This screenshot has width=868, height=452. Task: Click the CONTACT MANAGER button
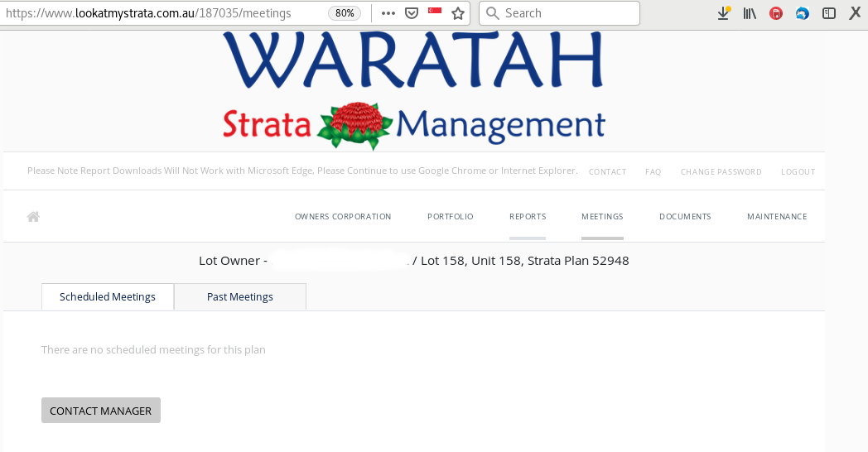pos(101,411)
